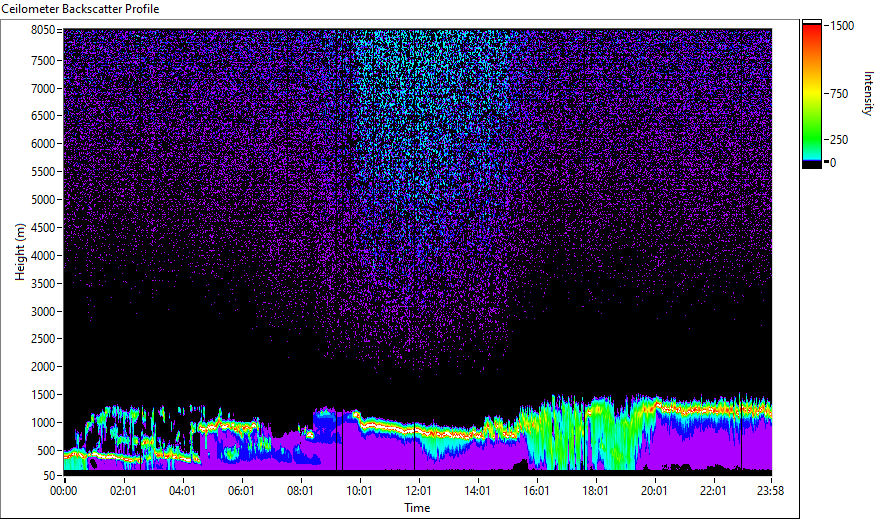Click the 08:01 time axis label
The width and height of the screenshot is (878, 519).
(x=300, y=491)
